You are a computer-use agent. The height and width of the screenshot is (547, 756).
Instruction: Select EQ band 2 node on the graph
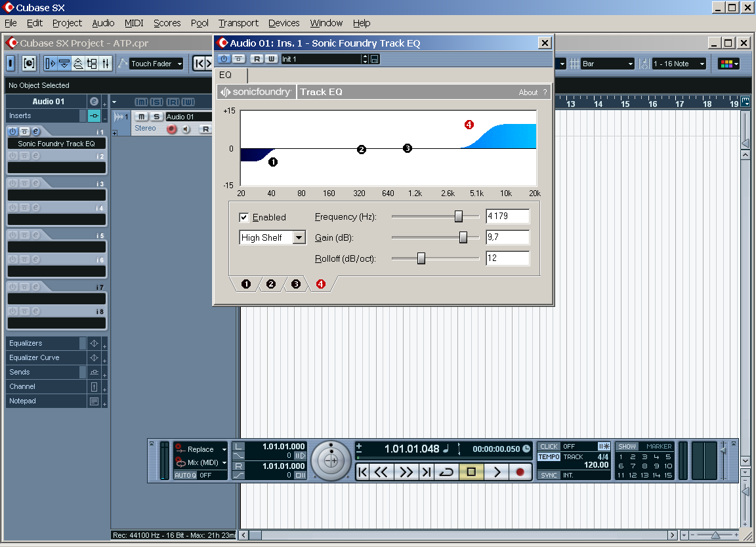coord(362,150)
